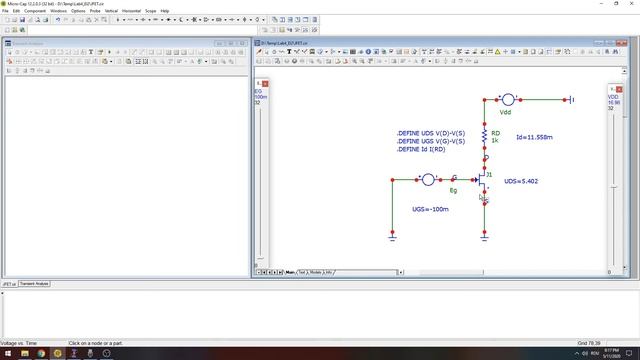Activate Text mode in schematic window toolbar
This screenshot has width=640, height=360.
289,52
